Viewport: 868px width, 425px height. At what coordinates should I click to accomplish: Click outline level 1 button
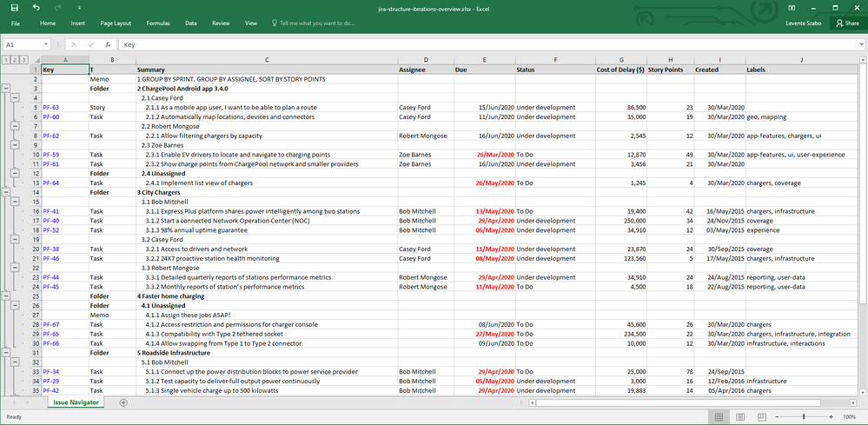5,60
